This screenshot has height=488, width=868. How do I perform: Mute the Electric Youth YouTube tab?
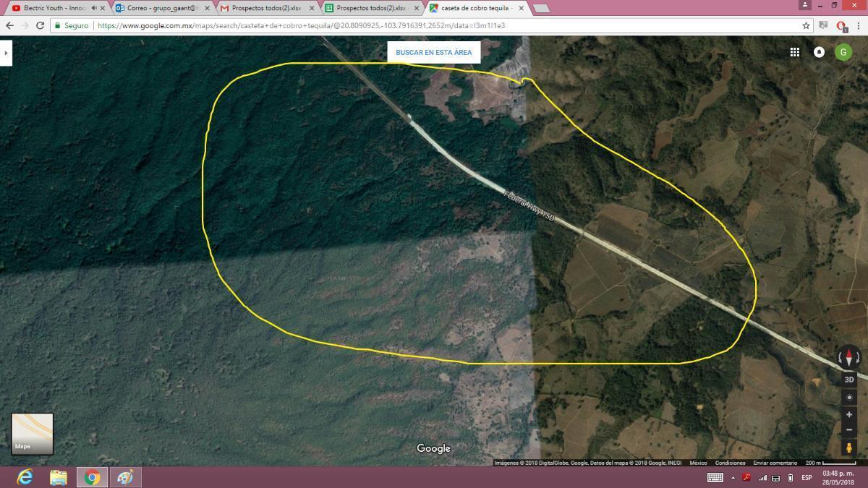(x=94, y=8)
